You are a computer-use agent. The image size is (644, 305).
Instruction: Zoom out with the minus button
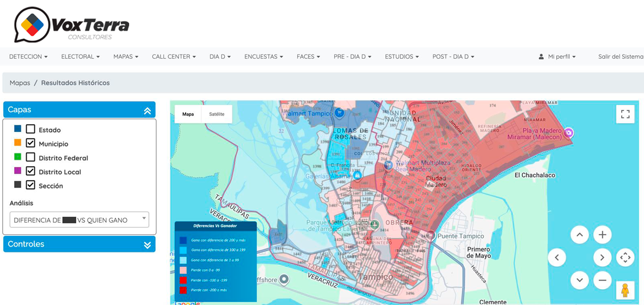pos(602,280)
